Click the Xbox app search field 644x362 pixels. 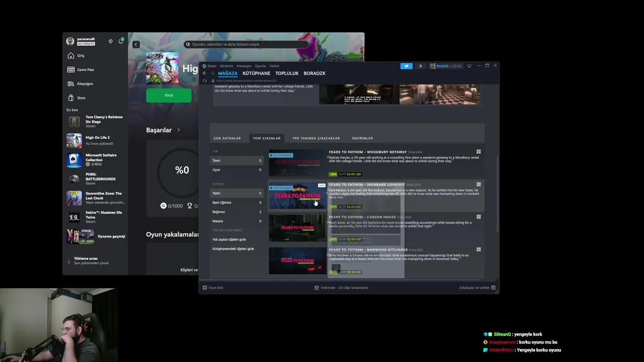coord(247,44)
